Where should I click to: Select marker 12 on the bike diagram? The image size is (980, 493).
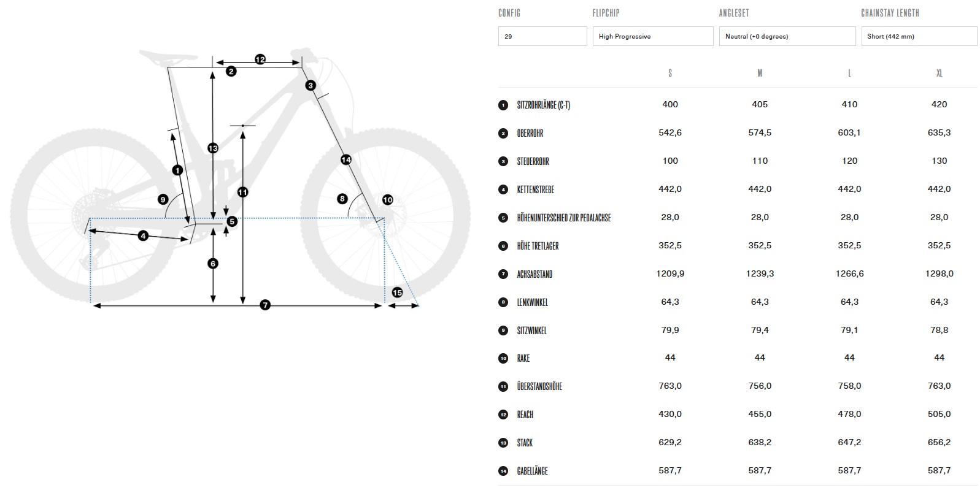pyautogui.click(x=260, y=59)
